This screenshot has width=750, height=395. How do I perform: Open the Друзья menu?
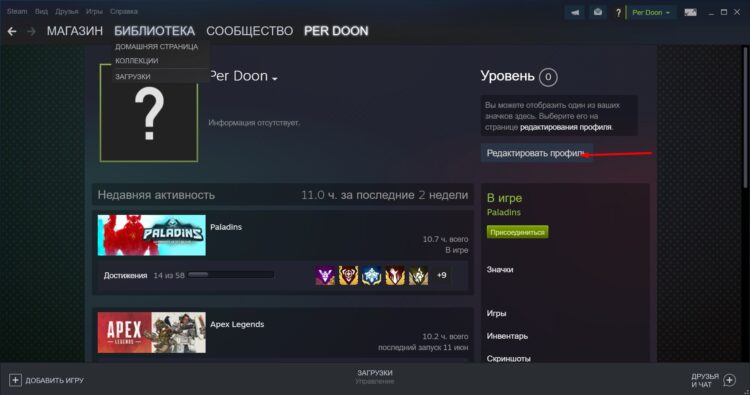point(66,11)
